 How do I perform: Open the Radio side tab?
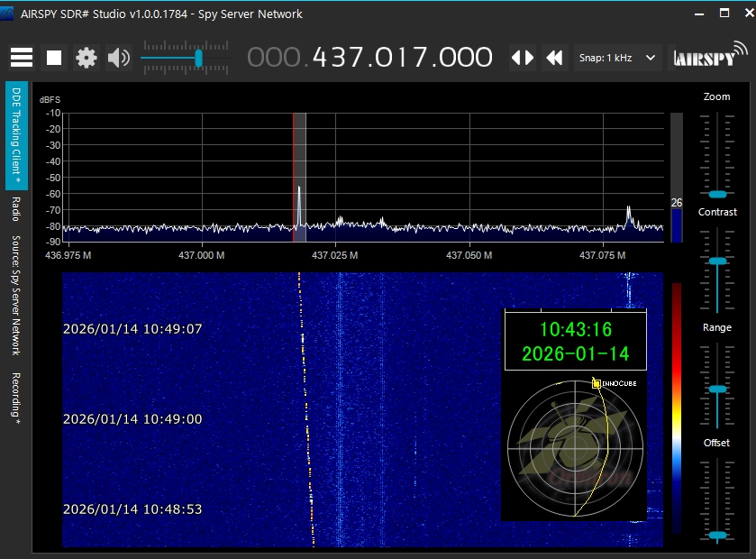click(x=16, y=209)
